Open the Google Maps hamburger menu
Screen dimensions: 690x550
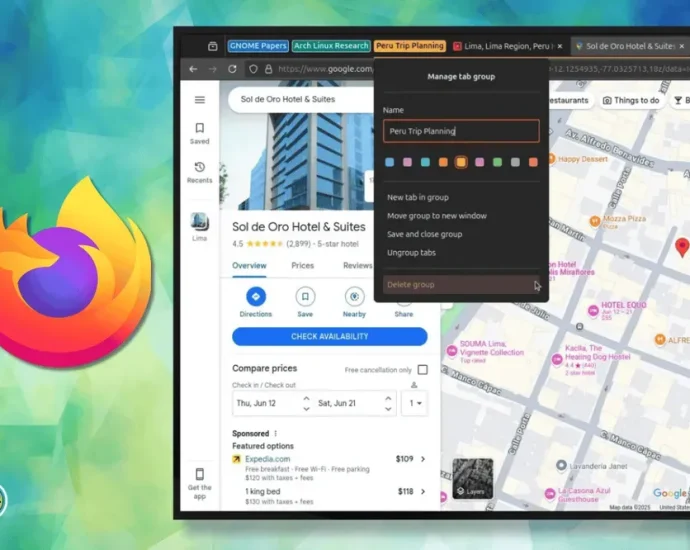click(x=200, y=100)
